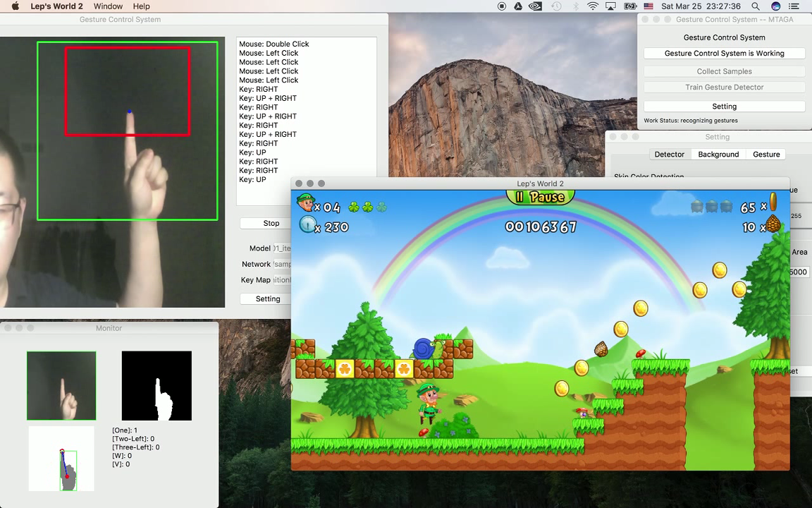Click the Train Gesture Detector button
This screenshot has height=508, width=812.
pos(724,87)
